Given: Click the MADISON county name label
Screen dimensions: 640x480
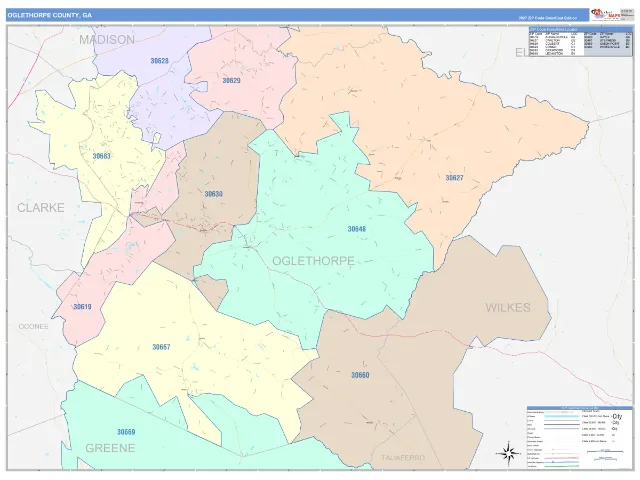Looking at the screenshot, I should tap(107, 40).
